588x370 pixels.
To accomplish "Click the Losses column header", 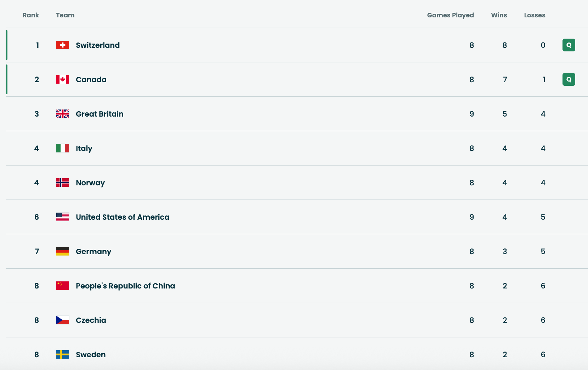I will click(535, 15).
